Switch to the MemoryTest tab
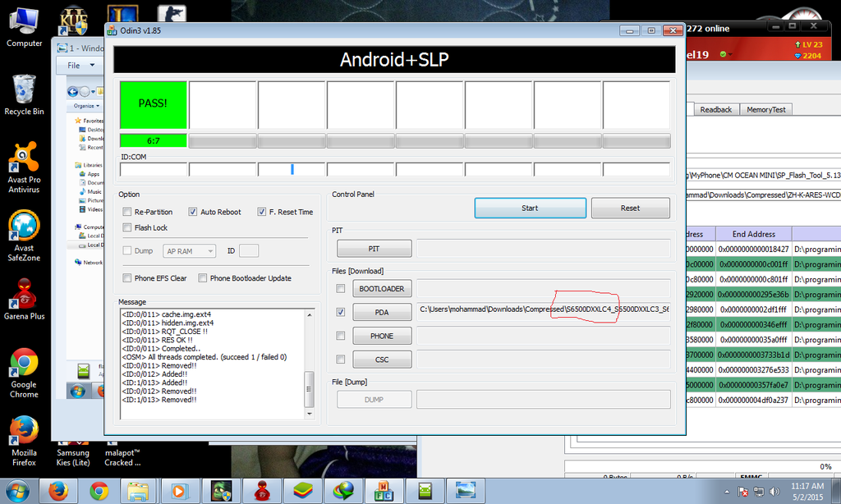Viewport: 841px width, 504px height. 765,109
